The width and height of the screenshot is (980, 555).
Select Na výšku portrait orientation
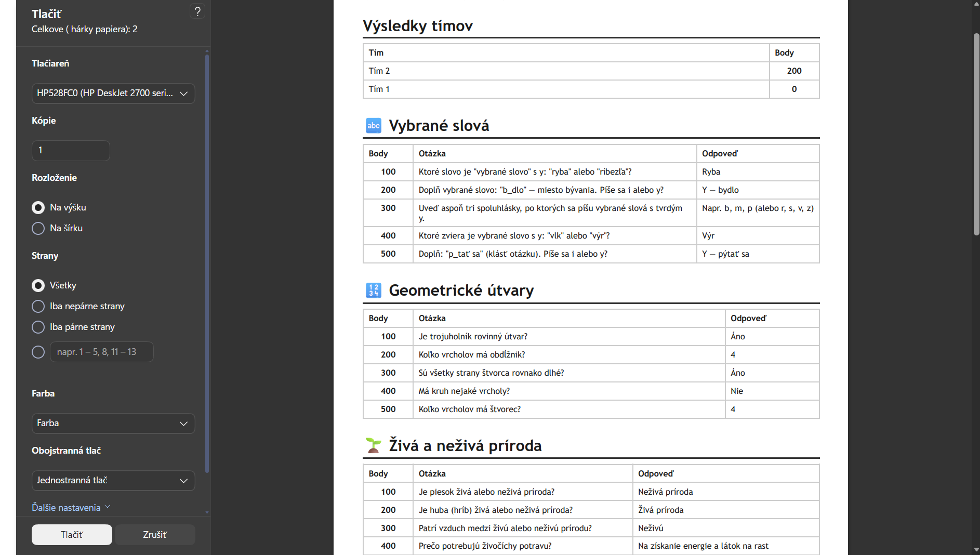38,207
